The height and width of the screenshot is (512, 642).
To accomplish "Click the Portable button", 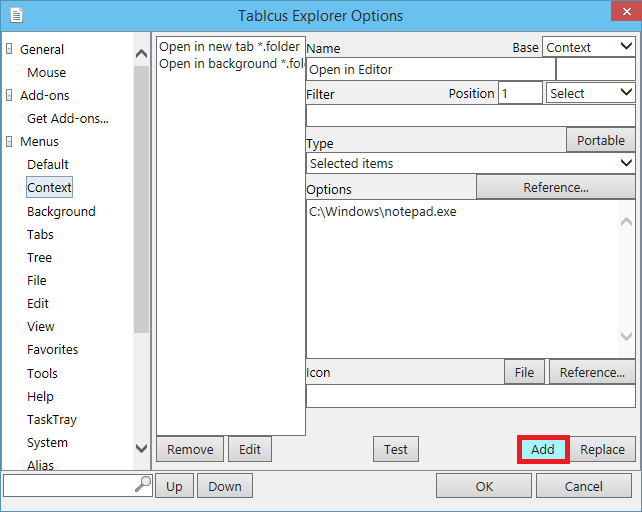I will 601,140.
